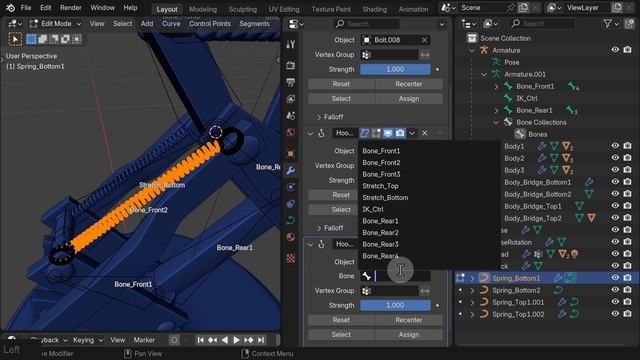Viewport: 640px width, 360px height.
Task: Open the Edit Mode dropdown
Action: (x=56, y=24)
